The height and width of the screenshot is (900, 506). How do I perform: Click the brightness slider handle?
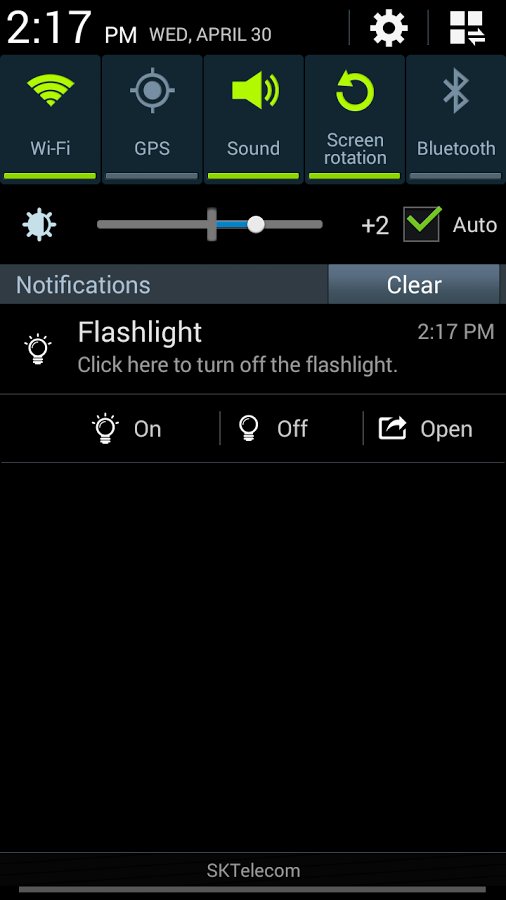tap(256, 224)
